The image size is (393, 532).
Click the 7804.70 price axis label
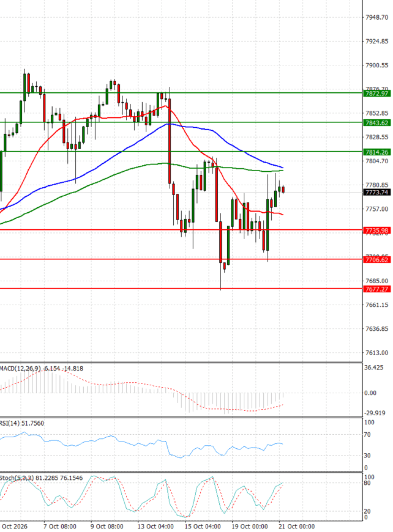click(376, 161)
